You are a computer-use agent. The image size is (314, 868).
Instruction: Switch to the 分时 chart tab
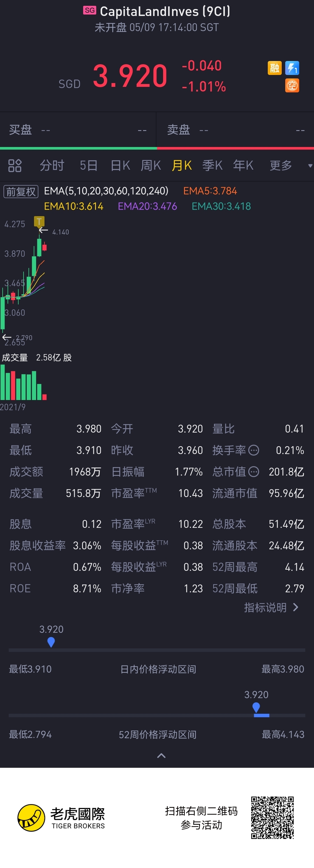tap(52, 166)
